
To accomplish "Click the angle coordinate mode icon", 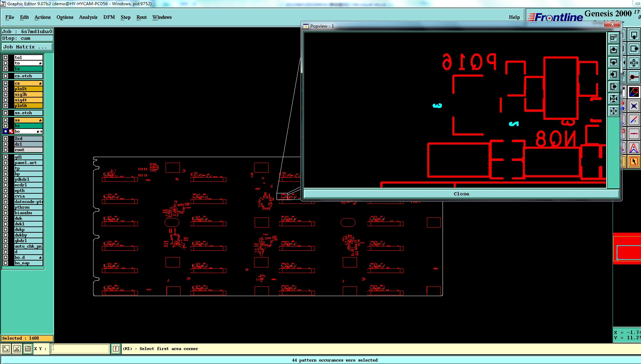I will (x=17, y=348).
